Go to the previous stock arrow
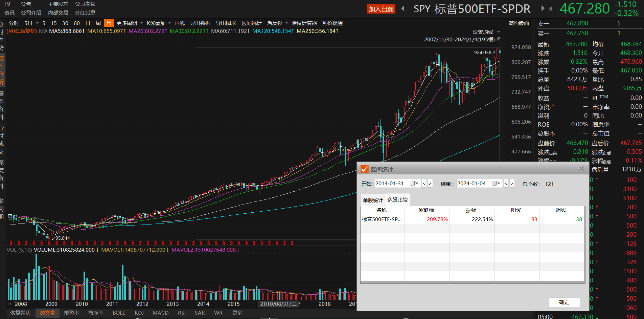The width and height of the screenshot is (644, 319). point(403,8)
